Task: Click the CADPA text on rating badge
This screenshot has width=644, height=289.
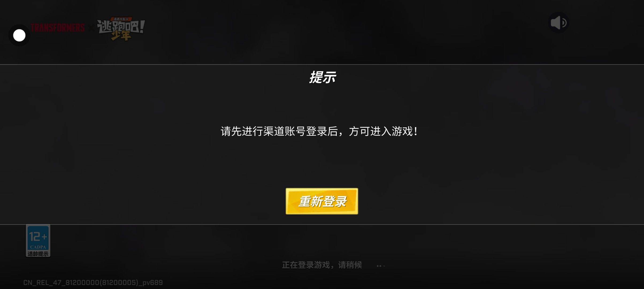Action: (x=38, y=247)
